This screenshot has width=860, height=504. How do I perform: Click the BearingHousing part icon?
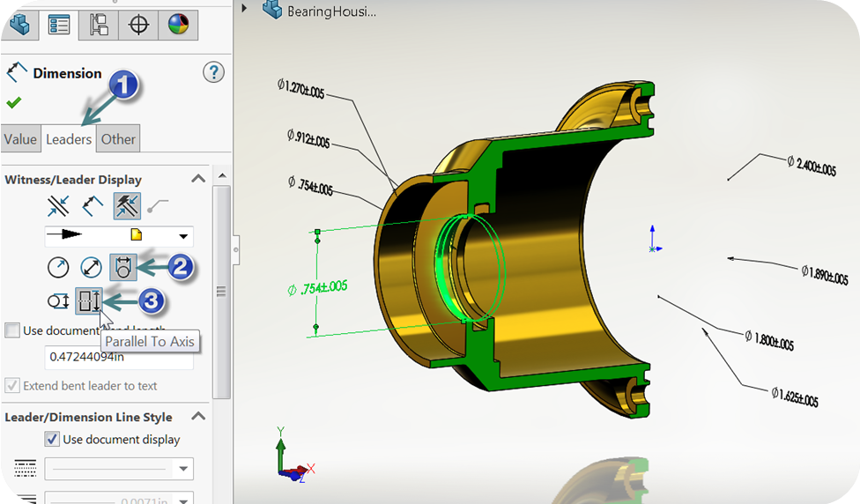[272, 10]
